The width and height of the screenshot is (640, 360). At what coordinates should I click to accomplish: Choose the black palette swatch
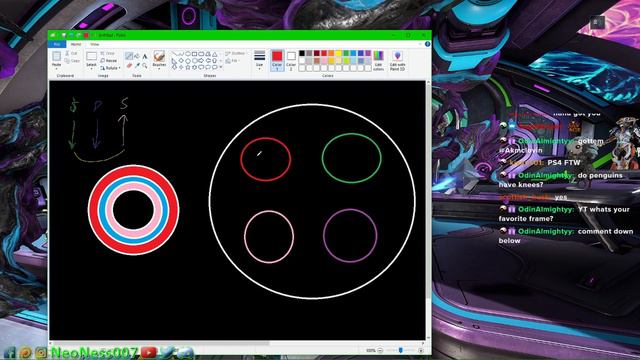coord(302,53)
